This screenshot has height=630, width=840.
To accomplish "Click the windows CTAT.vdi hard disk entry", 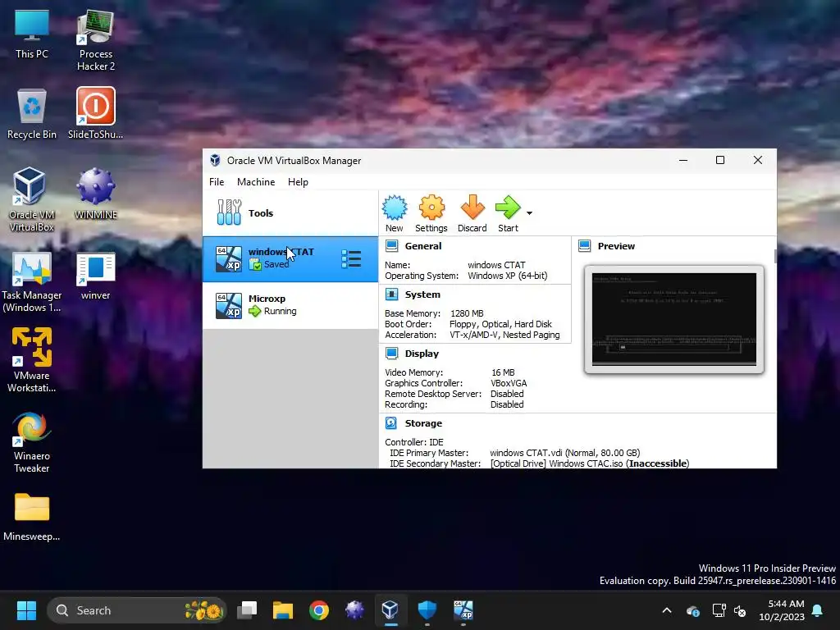I will [564, 453].
